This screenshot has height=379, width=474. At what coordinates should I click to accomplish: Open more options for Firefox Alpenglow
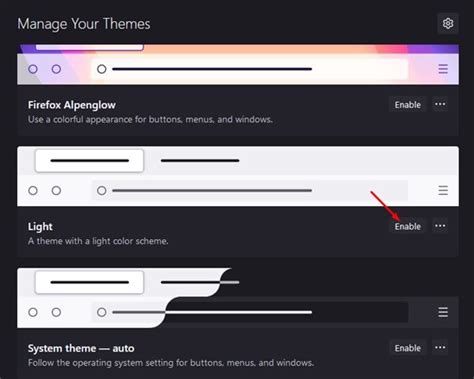pyautogui.click(x=440, y=105)
